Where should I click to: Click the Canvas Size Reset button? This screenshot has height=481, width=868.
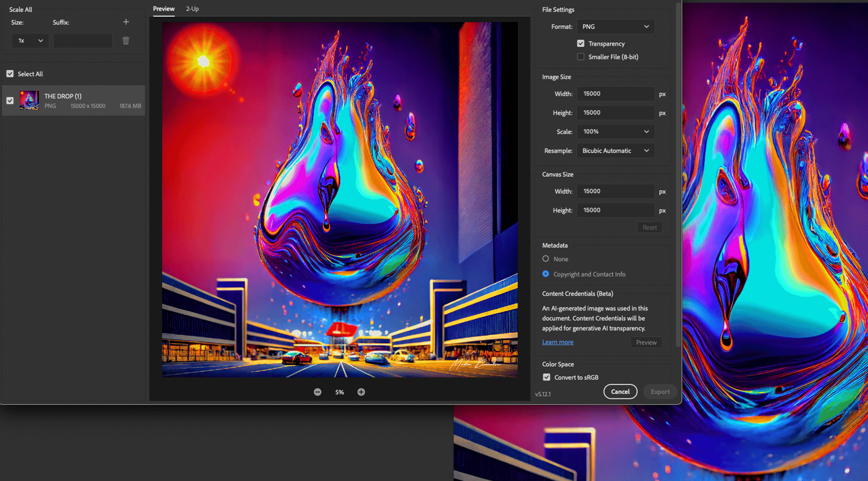(x=650, y=227)
